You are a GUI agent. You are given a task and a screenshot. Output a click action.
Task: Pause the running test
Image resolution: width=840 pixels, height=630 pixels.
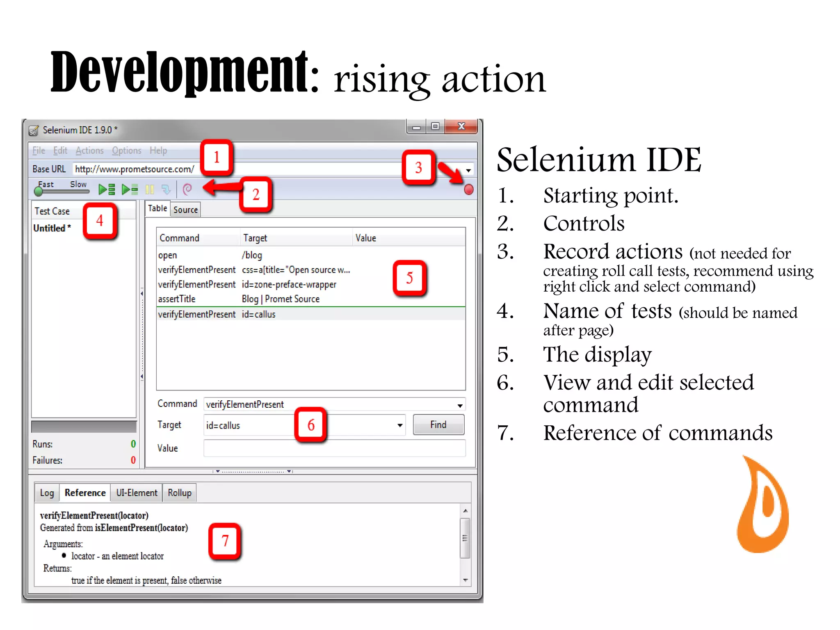pos(150,189)
